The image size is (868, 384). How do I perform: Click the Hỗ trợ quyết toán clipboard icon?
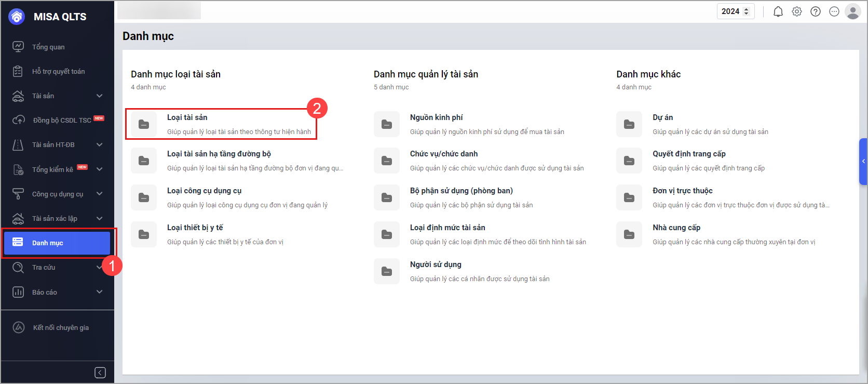(x=18, y=71)
